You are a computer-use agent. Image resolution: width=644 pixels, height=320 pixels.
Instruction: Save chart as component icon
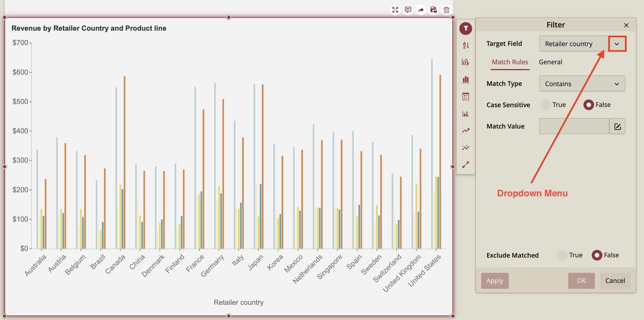coord(434,10)
